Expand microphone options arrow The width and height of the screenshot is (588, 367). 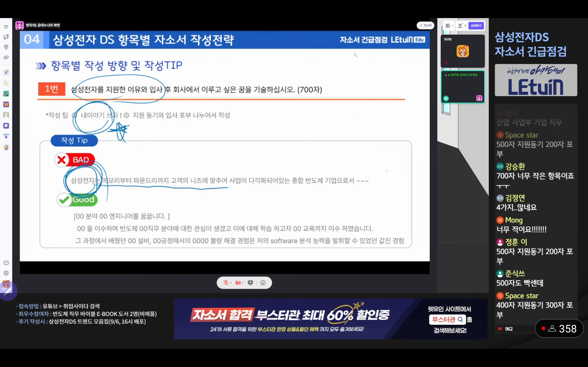coord(231,283)
